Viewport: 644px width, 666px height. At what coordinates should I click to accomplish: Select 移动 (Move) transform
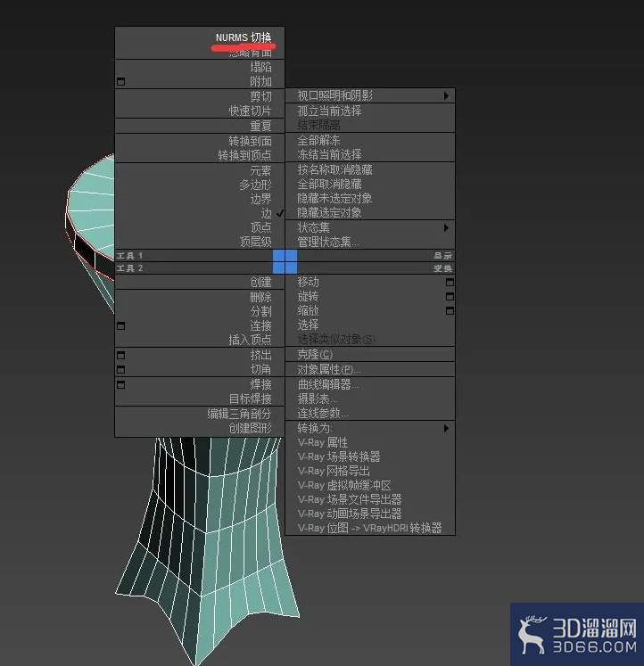[x=308, y=282]
